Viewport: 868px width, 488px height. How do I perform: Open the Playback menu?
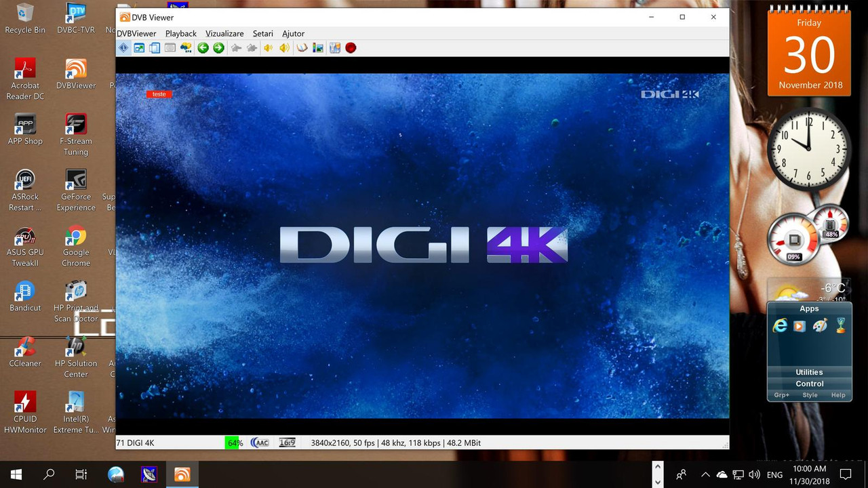180,33
